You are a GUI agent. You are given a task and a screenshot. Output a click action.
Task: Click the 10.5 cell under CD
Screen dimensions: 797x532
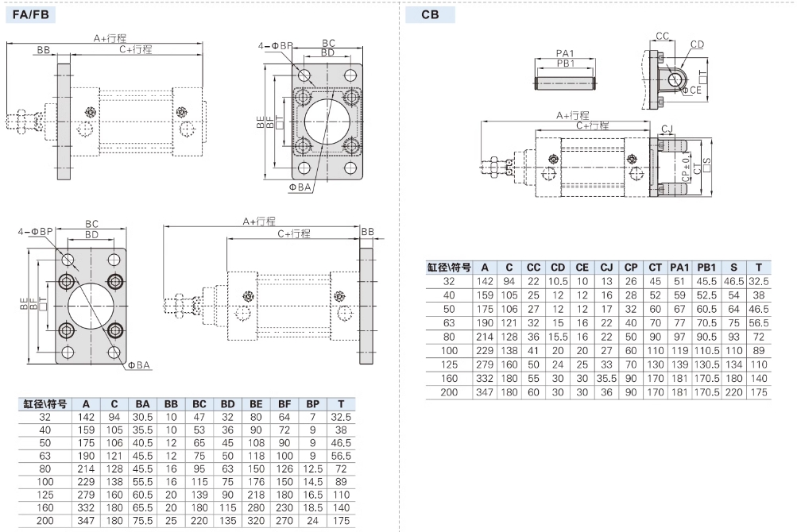click(558, 282)
